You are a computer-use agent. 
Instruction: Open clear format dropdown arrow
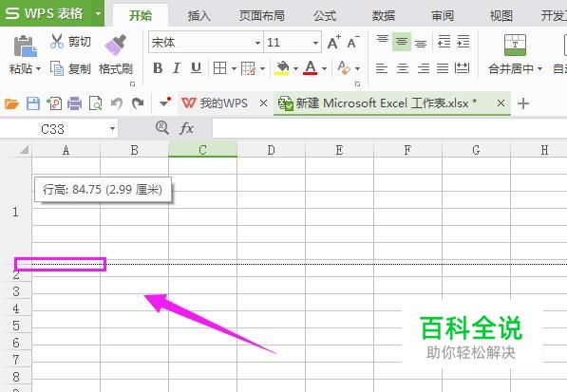[357, 68]
